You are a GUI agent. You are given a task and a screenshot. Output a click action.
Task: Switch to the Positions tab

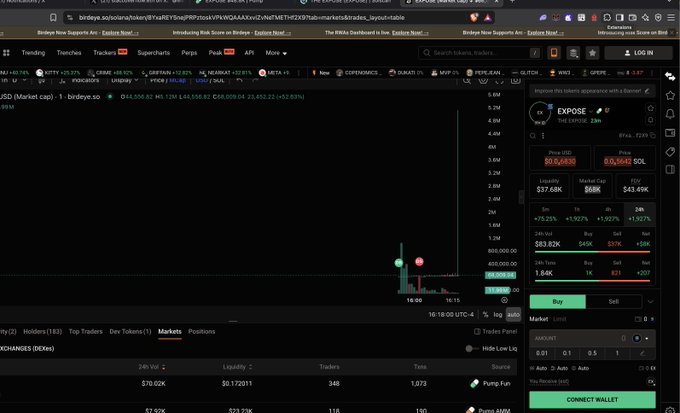[x=202, y=331]
